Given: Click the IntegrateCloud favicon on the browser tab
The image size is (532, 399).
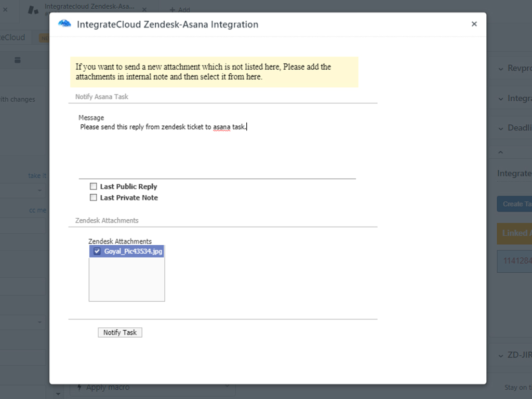Looking at the screenshot, I should pos(33,9).
